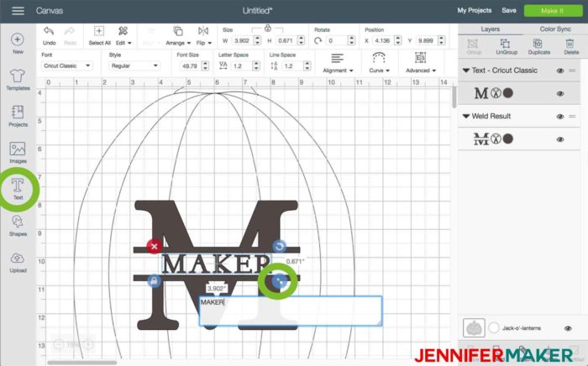Collapse the Weld Result group
Screen dimensions: 588x366
[466, 116]
